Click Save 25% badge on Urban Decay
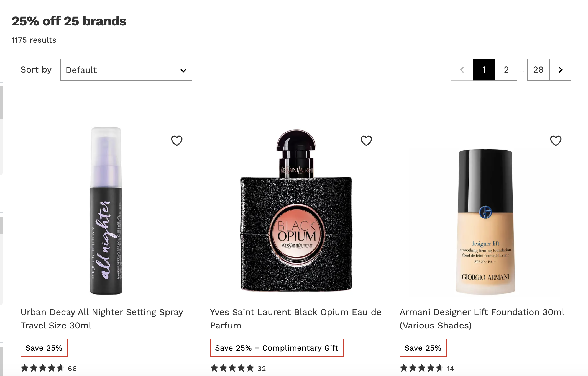Screen dimensions: 588x376 [x=44, y=348]
